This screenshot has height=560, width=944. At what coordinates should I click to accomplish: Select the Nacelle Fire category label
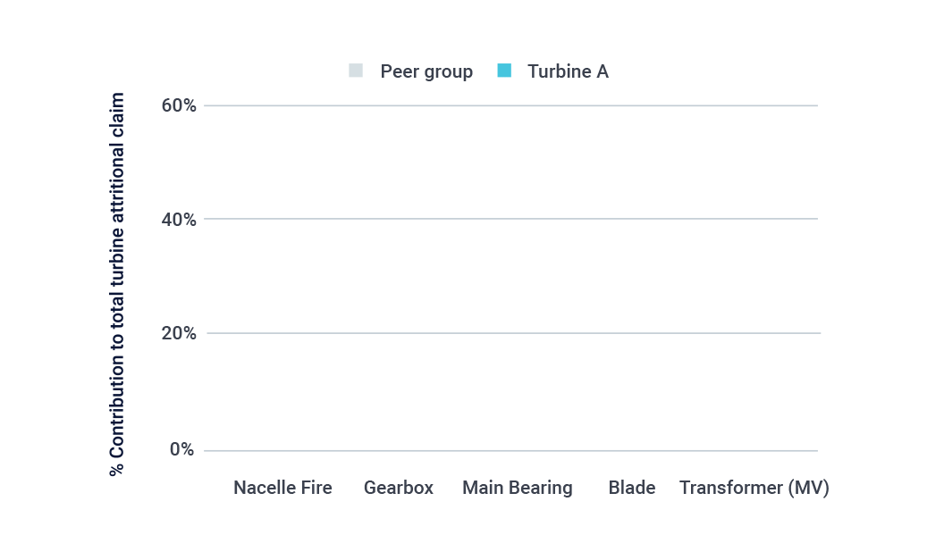[x=282, y=488]
